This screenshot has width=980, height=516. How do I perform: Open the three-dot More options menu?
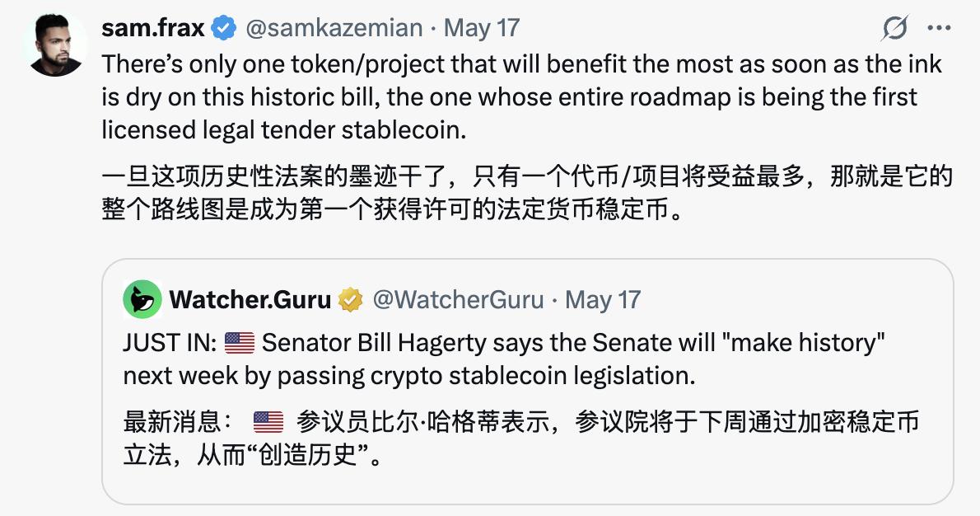[x=939, y=29]
